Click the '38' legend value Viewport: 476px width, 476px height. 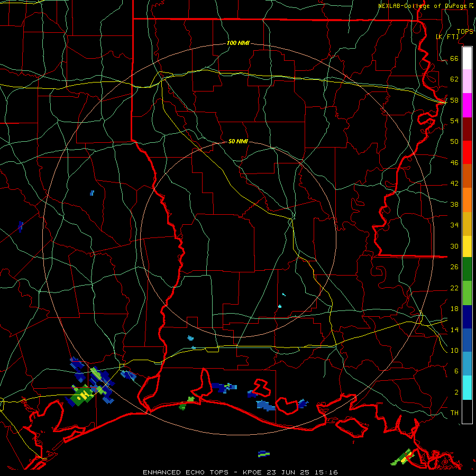(454, 204)
